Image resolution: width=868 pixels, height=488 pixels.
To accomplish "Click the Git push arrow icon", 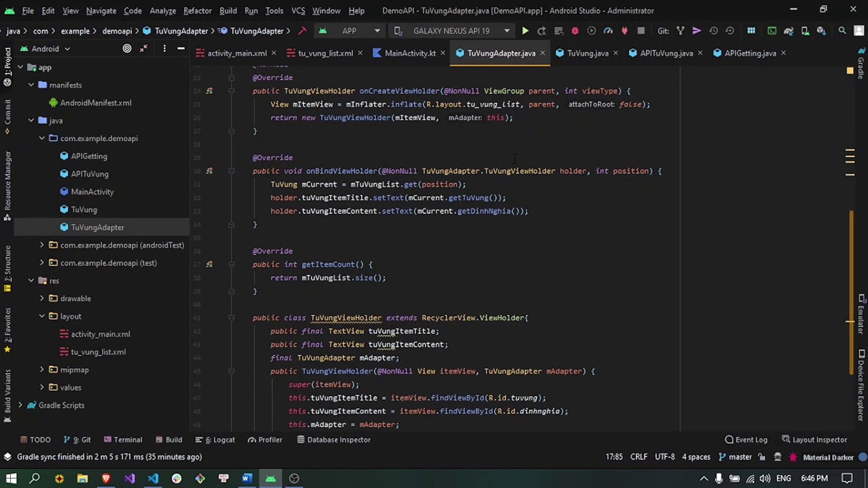I will 696,30.
